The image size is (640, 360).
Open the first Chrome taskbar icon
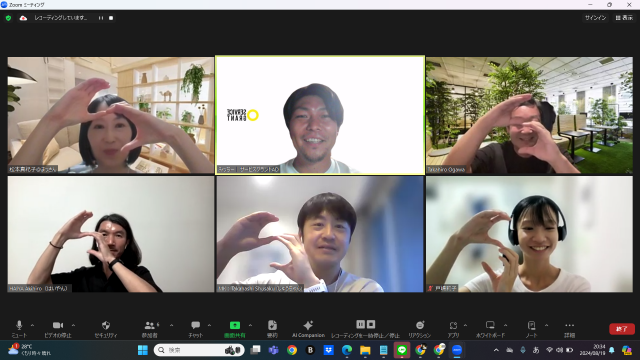pyautogui.click(x=292, y=350)
